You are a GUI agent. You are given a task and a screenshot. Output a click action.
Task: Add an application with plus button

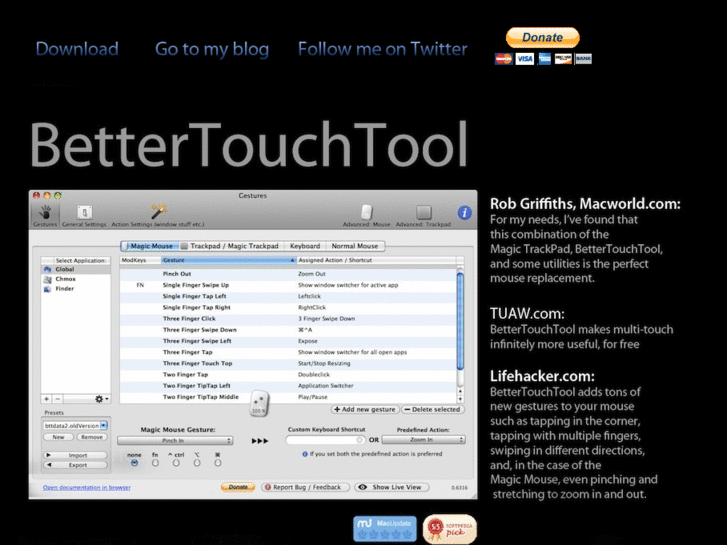(x=46, y=399)
